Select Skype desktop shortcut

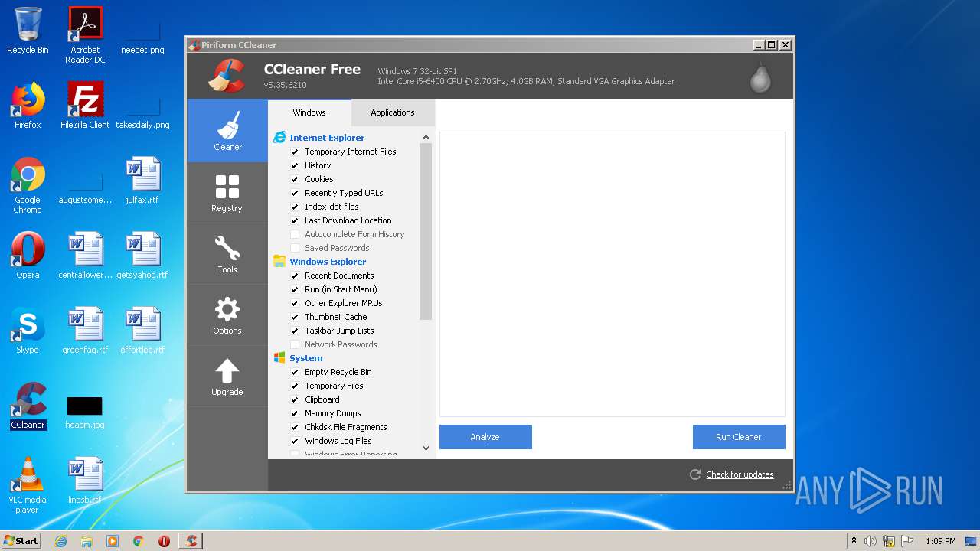tap(28, 330)
